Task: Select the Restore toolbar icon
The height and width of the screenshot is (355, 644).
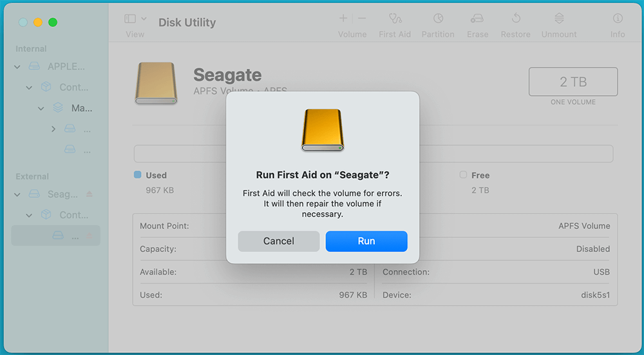Action: [516, 18]
